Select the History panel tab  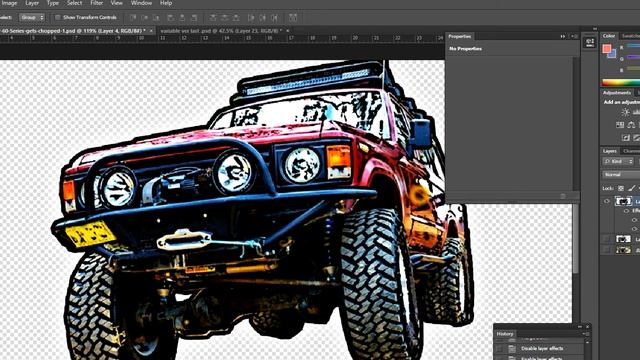(x=504, y=334)
